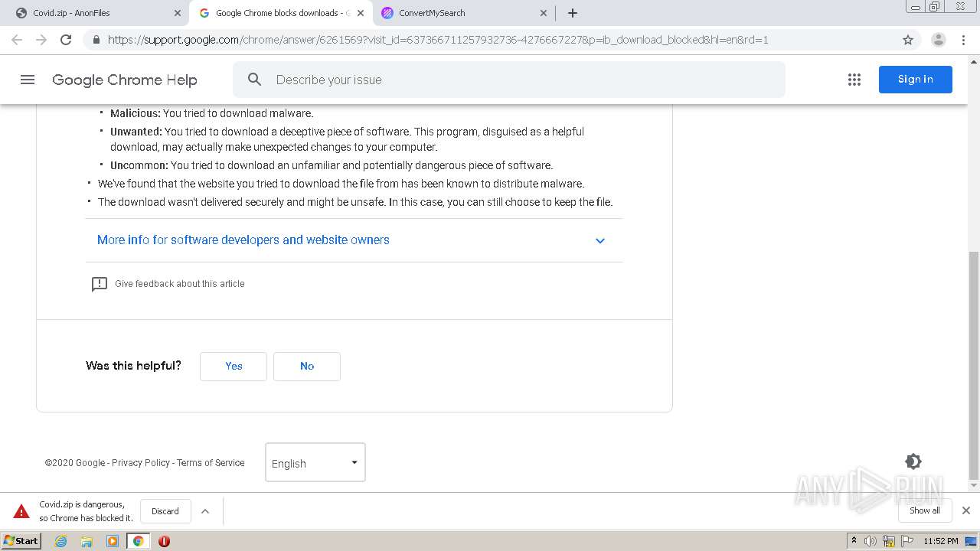
Task: Switch to ConvertMySearch tab
Action: tap(464, 13)
